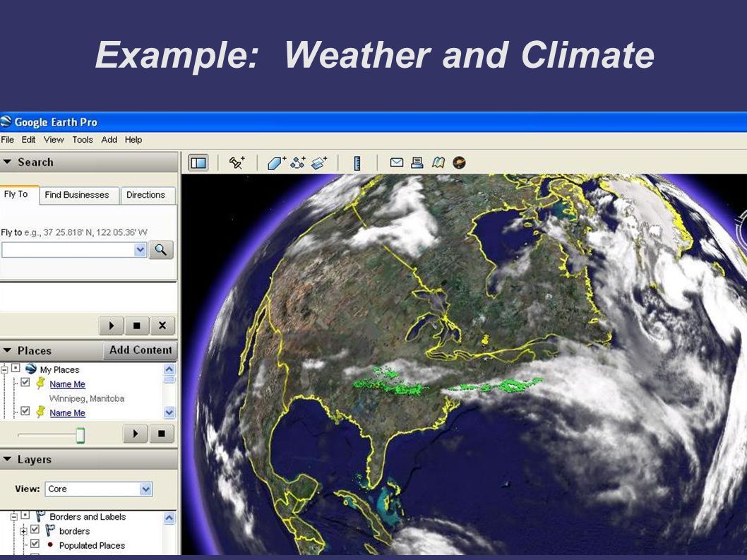
Task: Click pushpin icon below Winnipeg, Manitoba
Action: click(40, 412)
